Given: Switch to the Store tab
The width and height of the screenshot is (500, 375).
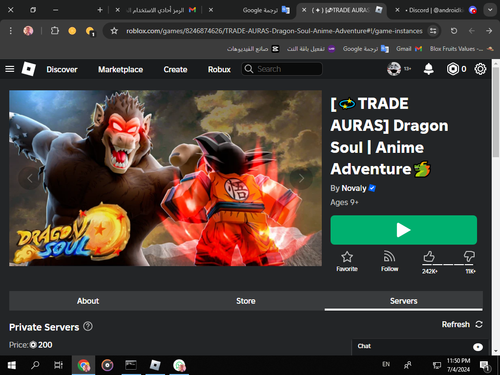Looking at the screenshot, I should (246, 301).
